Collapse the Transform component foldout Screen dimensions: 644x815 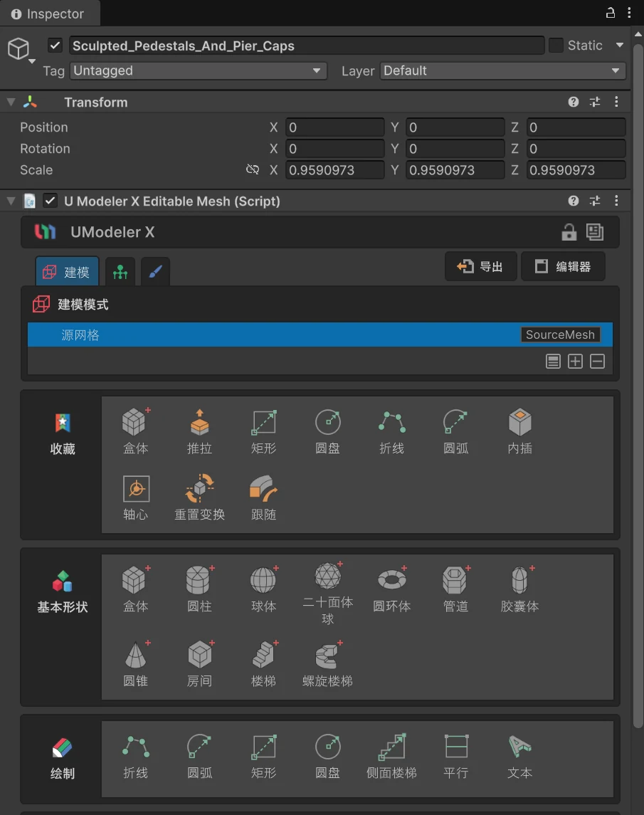(11, 102)
